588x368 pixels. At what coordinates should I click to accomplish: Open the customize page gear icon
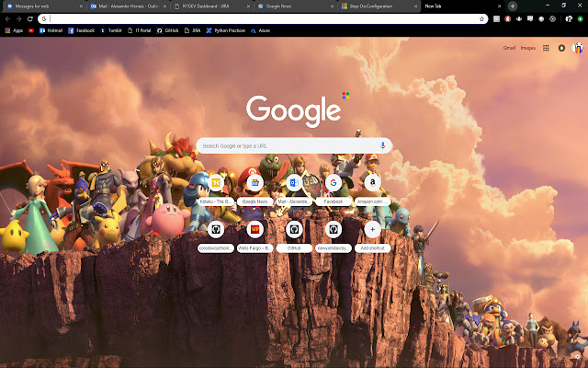pos(577,357)
